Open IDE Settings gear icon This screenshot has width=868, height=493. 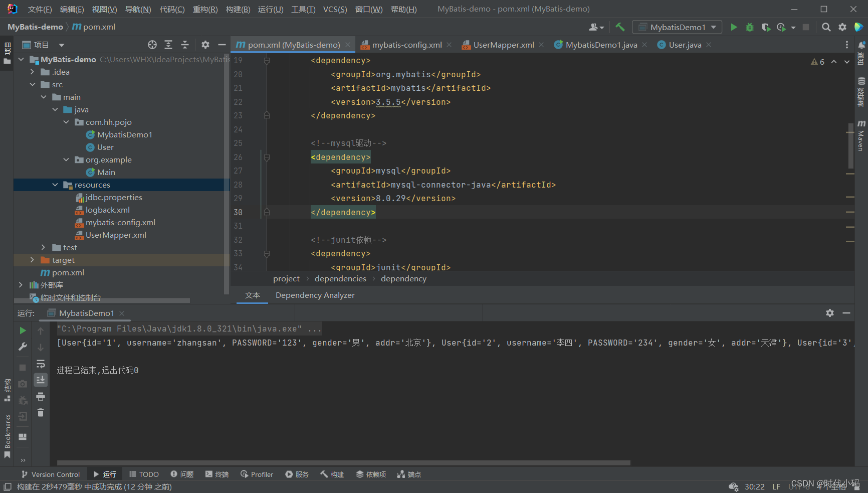pyautogui.click(x=842, y=27)
